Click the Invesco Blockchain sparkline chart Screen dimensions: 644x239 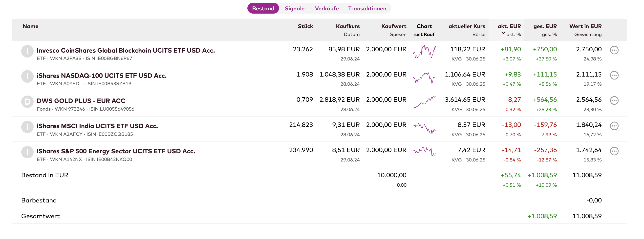tap(424, 51)
